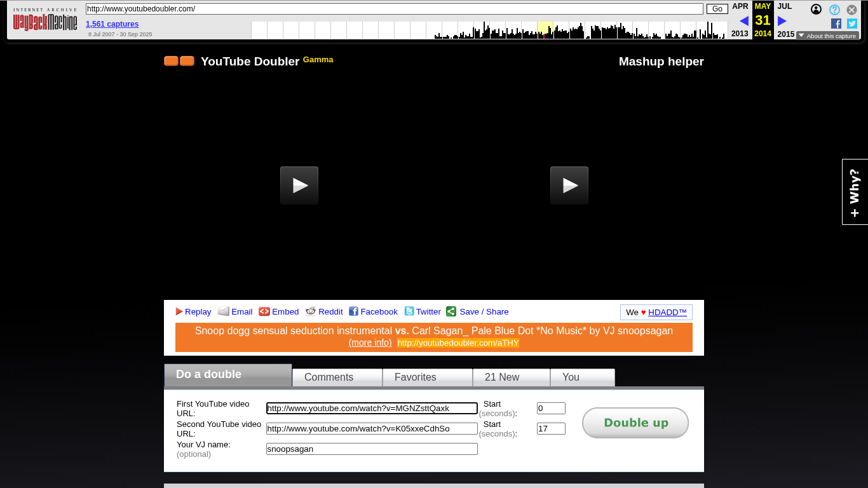Click the second video Start seconds field
The image size is (868, 488).
tap(551, 429)
